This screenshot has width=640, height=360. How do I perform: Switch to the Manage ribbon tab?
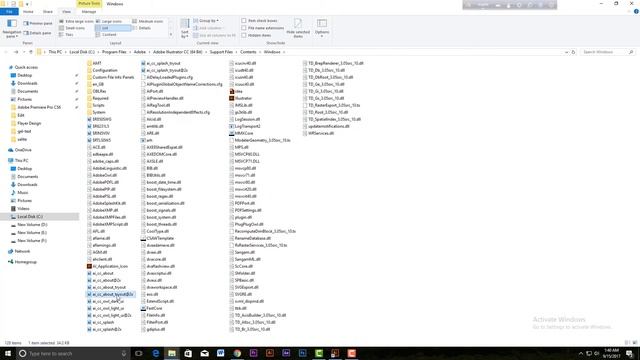pos(89,12)
